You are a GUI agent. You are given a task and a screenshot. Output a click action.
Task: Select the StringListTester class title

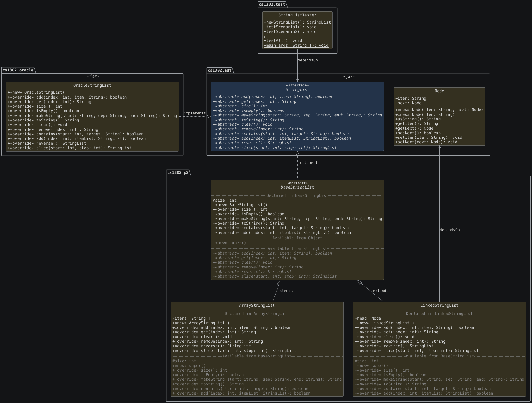pos(297,15)
